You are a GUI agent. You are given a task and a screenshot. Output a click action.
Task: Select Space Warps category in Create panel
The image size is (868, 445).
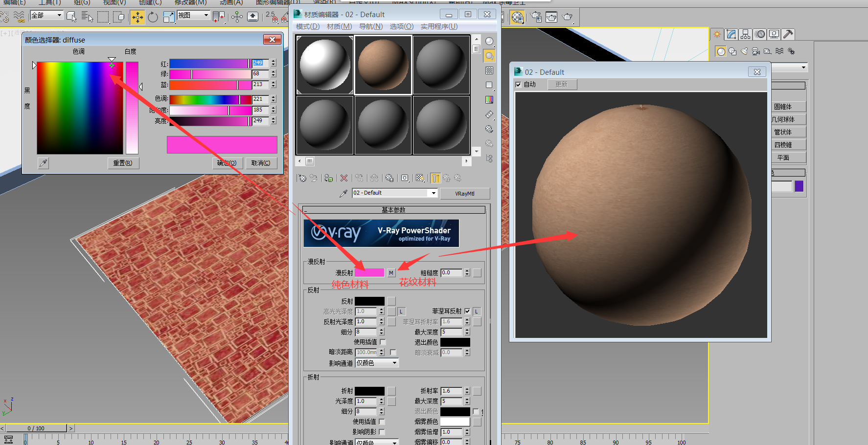click(x=779, y=51)
